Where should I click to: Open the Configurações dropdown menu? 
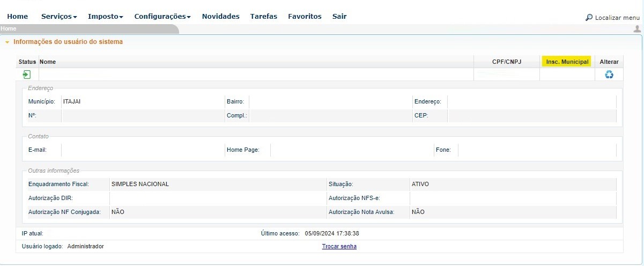(162, 17)
